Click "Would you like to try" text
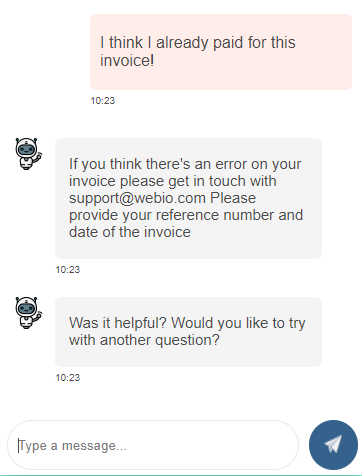 (x=238, y=323)
